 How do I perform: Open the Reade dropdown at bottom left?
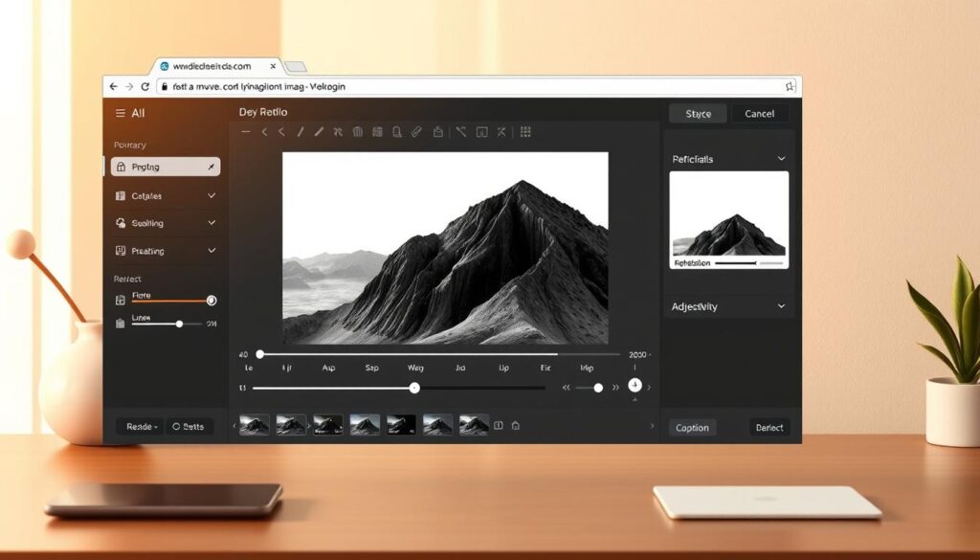tap(141, 427)
